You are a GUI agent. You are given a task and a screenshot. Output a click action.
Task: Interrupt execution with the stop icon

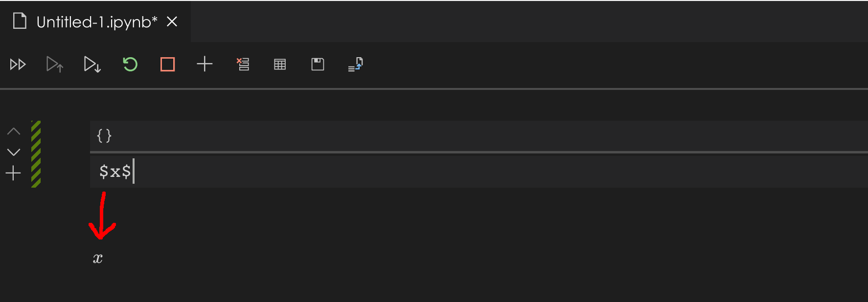tap(167, 64)
